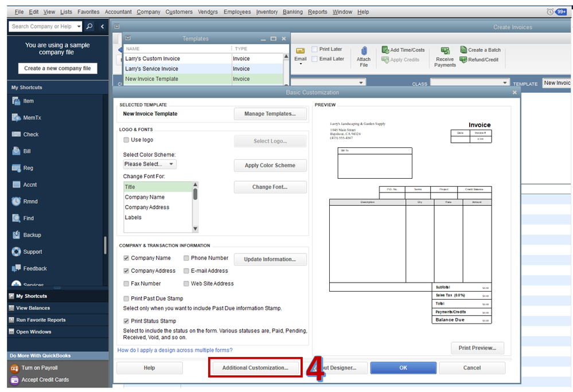
Task: Open the File menu
Action: tap(19, 12)
